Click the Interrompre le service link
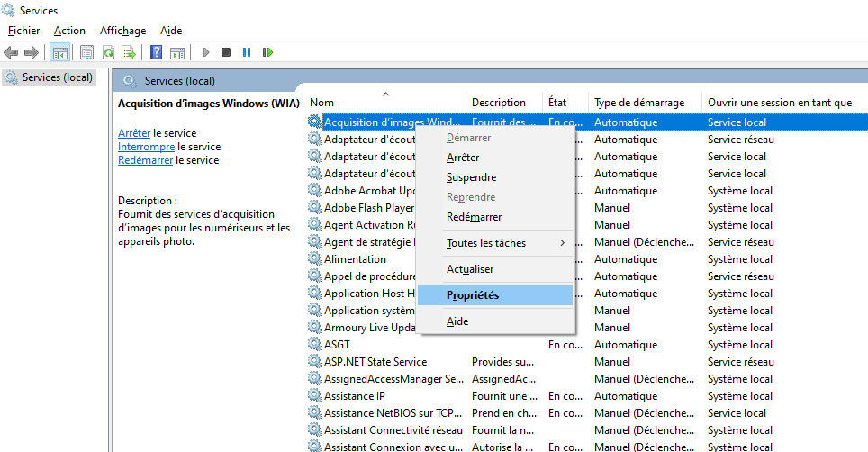 point(146,147)
